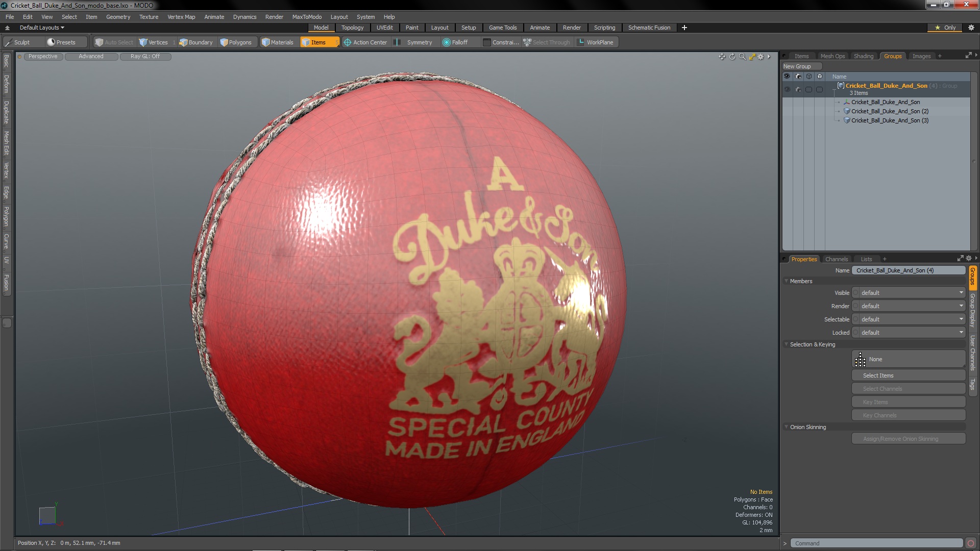Click the Constraints toolbar button
This screenshot has height=551, width=980.
501,42
